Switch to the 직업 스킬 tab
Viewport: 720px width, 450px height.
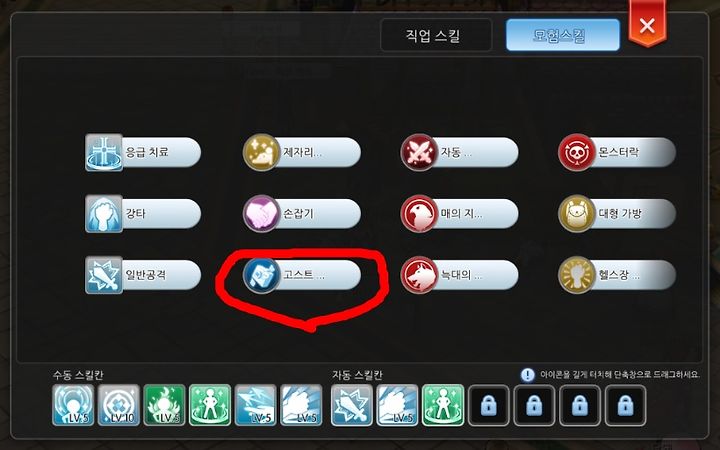(436, 35)
